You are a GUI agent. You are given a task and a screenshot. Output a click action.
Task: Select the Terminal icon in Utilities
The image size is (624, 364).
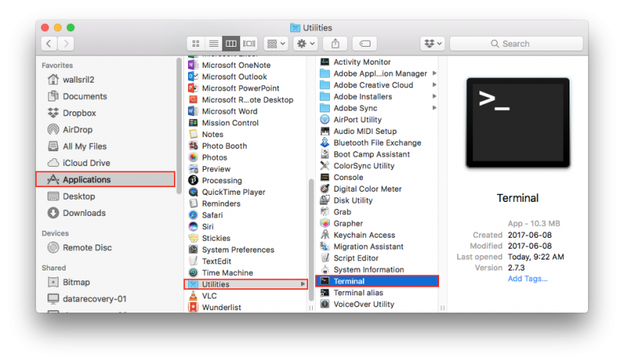(x=324, y=281)
